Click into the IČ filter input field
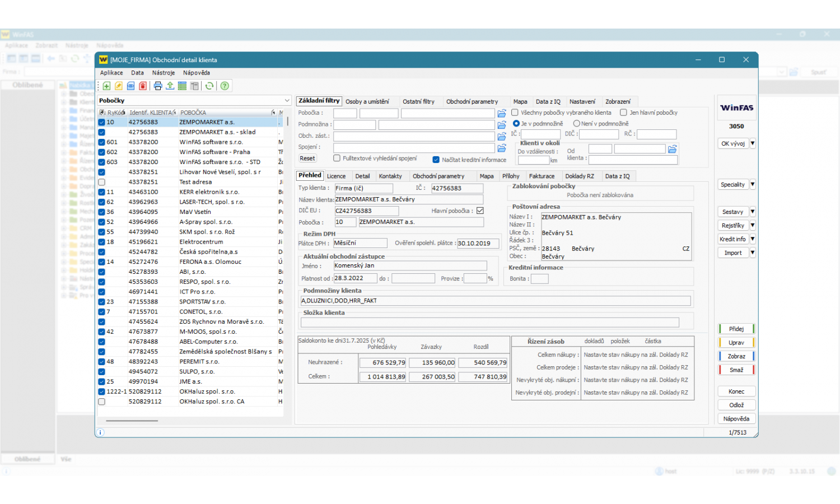Screen dimensions: 840x504 541,134
